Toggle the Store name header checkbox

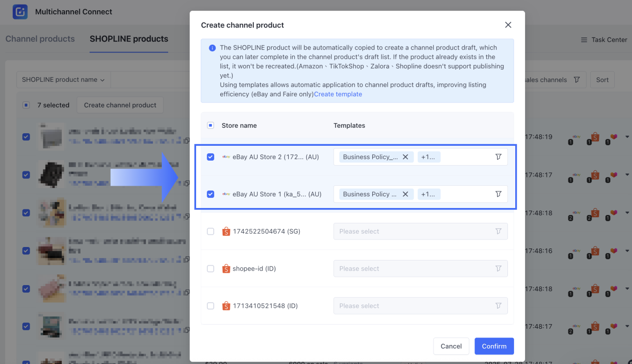[x=211, y=125]
